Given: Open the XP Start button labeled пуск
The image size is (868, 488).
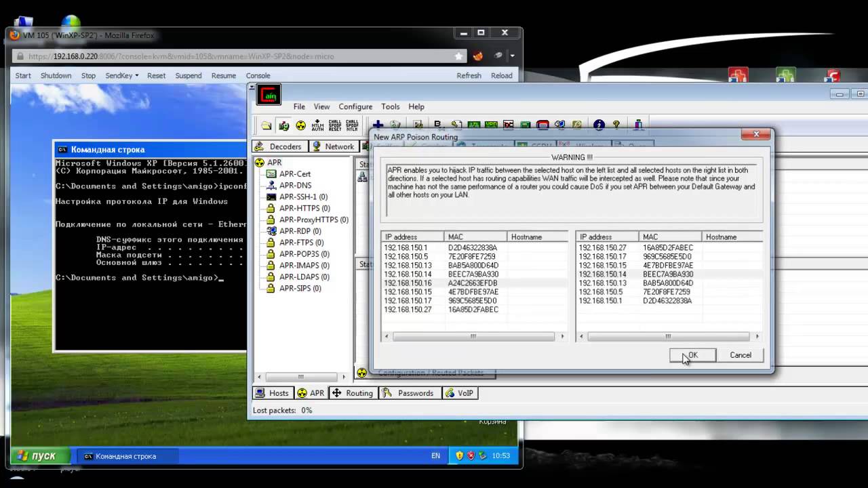Looking at the screenshot, I should (x=41, y=456).
